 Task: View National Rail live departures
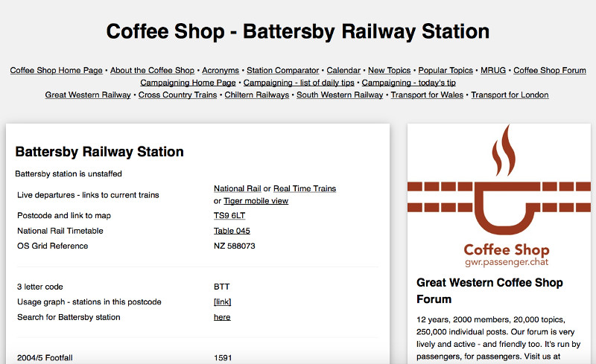click(237, 189)
